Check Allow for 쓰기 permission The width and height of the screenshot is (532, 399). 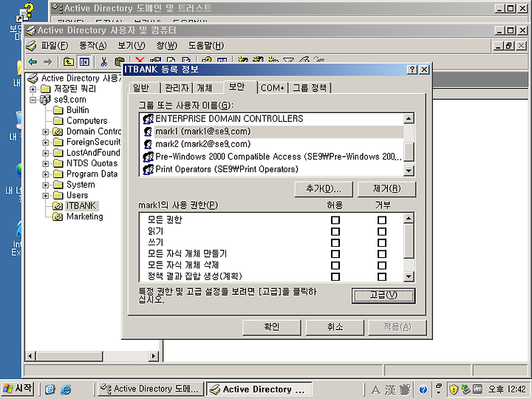click(335, 243)
